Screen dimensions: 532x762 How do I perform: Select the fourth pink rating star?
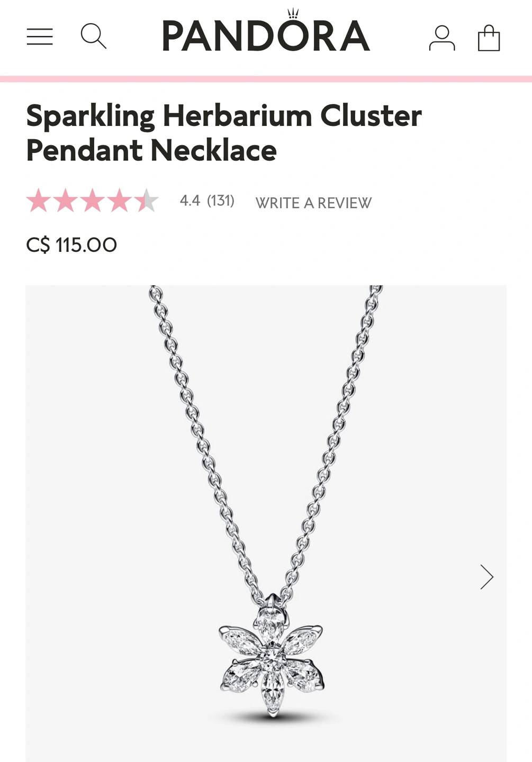(x=120, y=201)
